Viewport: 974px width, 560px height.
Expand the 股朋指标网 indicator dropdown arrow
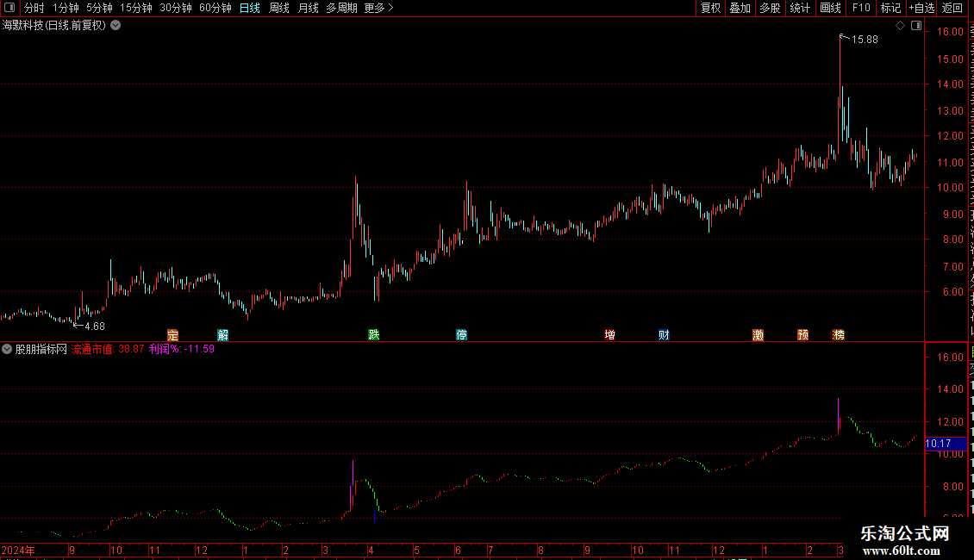coord(7,350)
